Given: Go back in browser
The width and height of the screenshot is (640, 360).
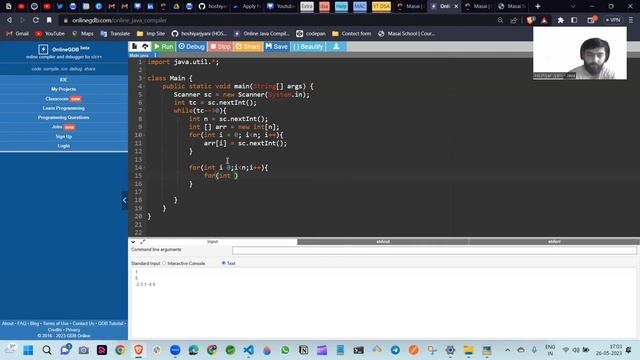Looking at the screenshot, I should (x=9, y=20).
